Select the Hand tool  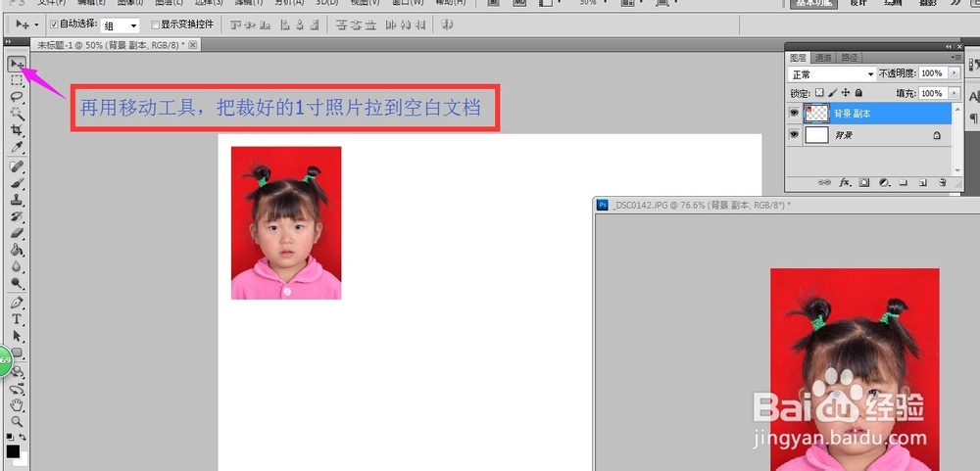pyautogui.click(x=17, y=404)
